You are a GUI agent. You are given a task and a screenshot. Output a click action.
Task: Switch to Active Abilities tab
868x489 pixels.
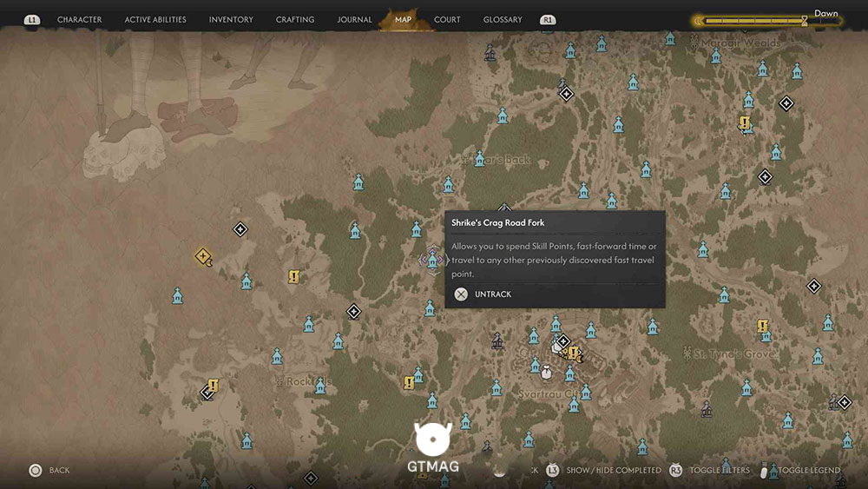[155, 19]
